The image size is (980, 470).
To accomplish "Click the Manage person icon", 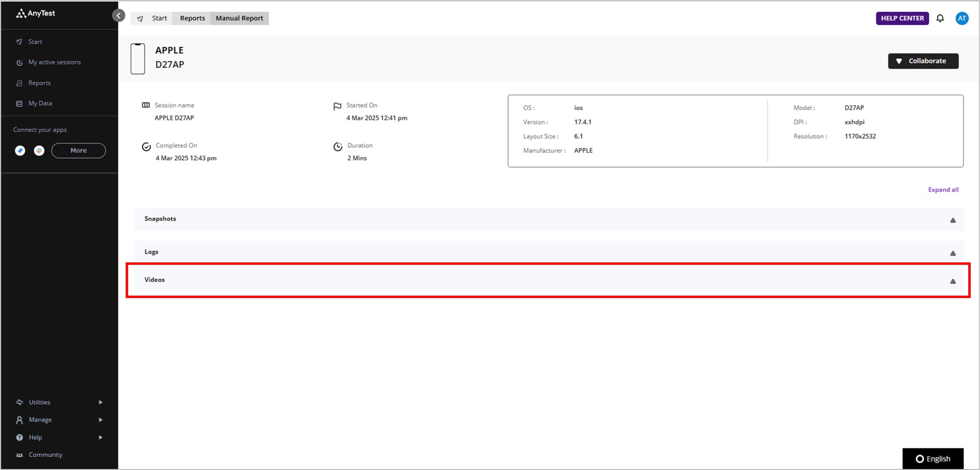I will pyautogui.click(x=20, y=420).
